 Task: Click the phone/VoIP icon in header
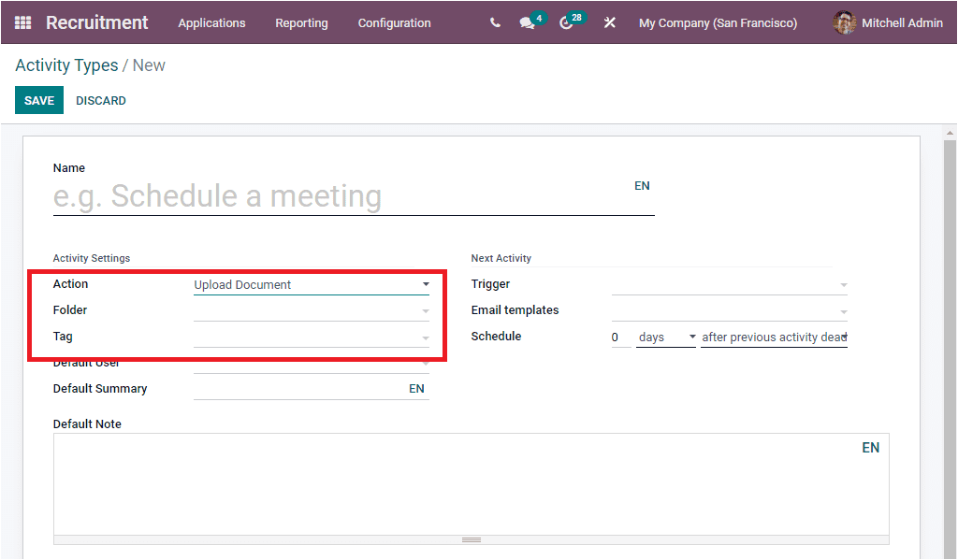click(495, 22)
